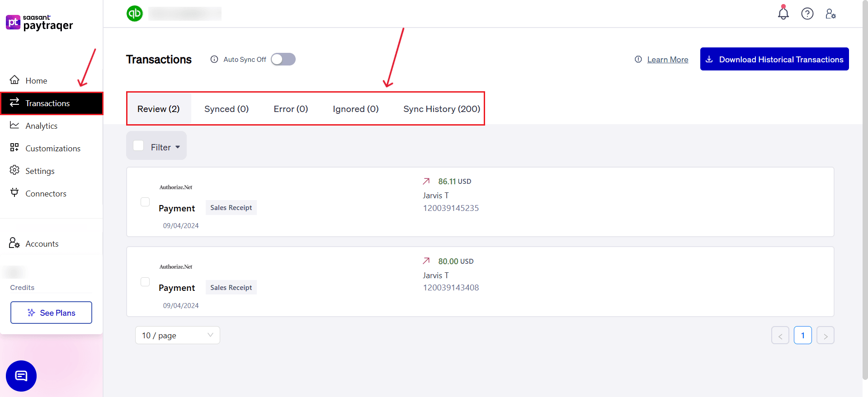Click the See Plans button

click(51, 313)
